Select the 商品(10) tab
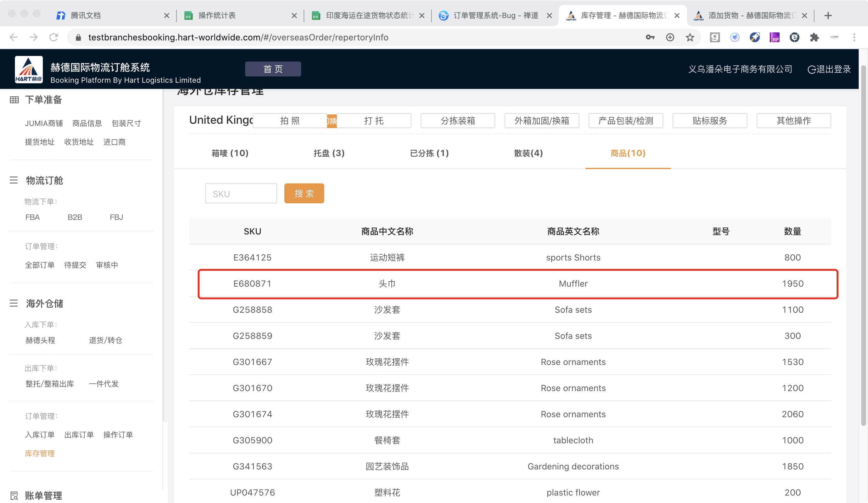The height and width of the screenshot is (503, 868). [628, 153]
